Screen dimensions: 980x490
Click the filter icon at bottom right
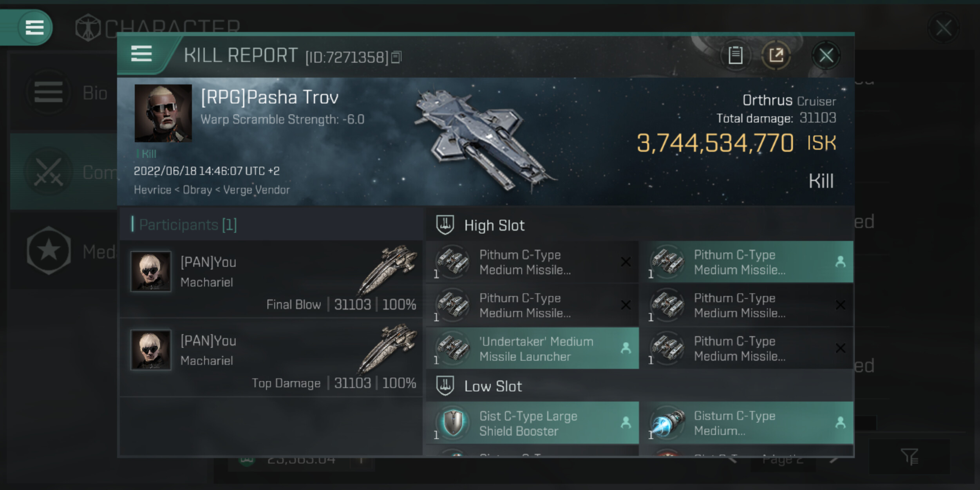[909, 457]
